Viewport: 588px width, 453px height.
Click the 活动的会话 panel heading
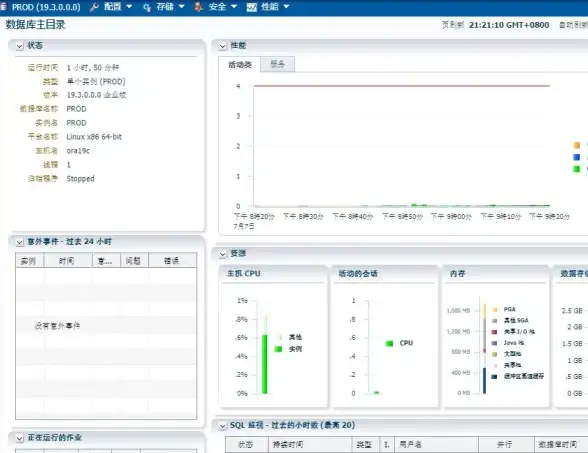pos(358,273)
